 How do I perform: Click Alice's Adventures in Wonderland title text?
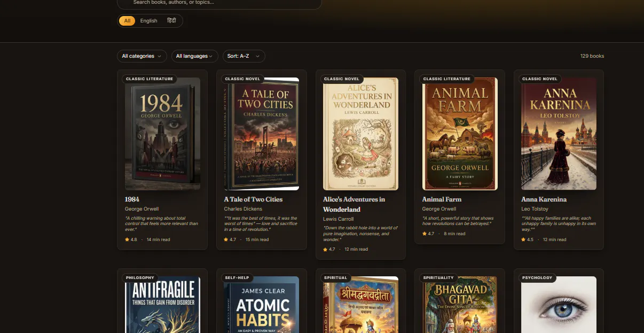pos(355,204)
